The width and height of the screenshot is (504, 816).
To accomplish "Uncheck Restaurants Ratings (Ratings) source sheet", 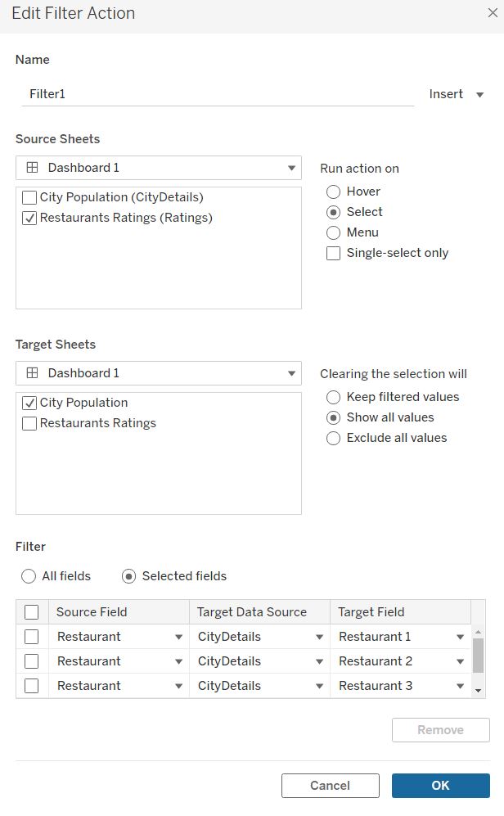I will (29, 218).
